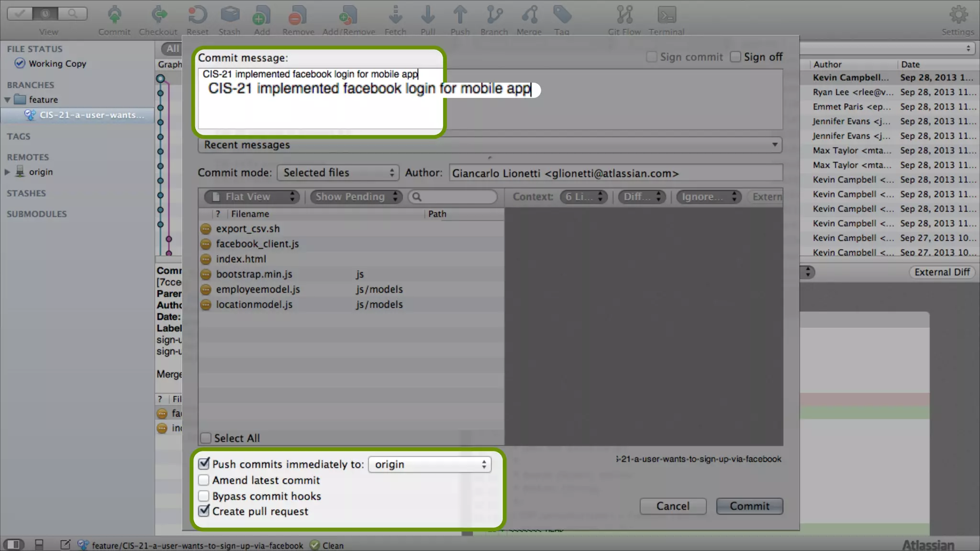Select the CIS-21 feature branch
Screen dimensions: 980x551
click(91, 115)
